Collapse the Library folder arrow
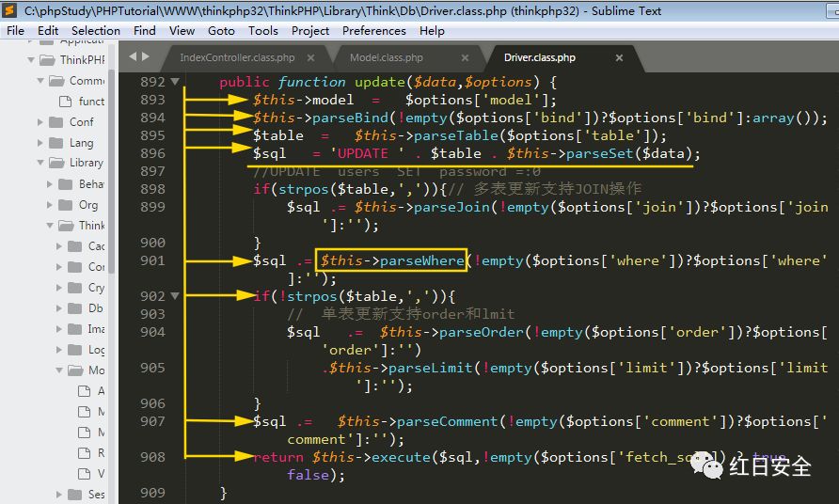This screenshot has height=504, width=839. click(40, 163)
